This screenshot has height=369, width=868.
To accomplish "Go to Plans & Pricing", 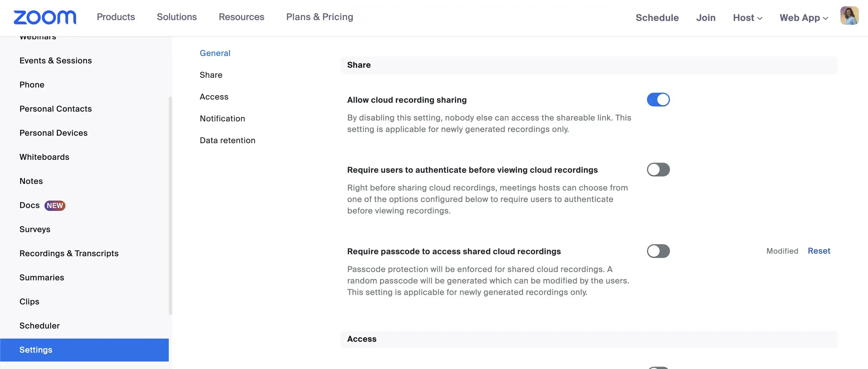I will click(319, 17).
